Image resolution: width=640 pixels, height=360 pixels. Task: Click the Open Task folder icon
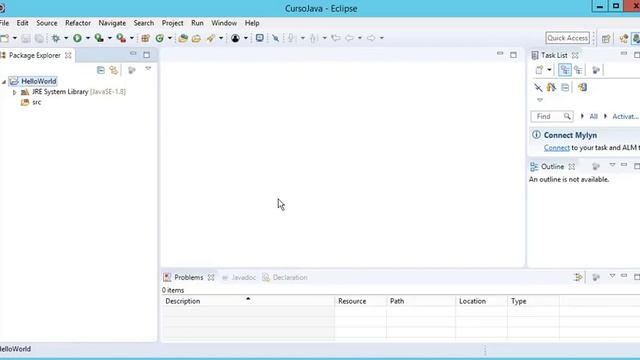point(196,38)
